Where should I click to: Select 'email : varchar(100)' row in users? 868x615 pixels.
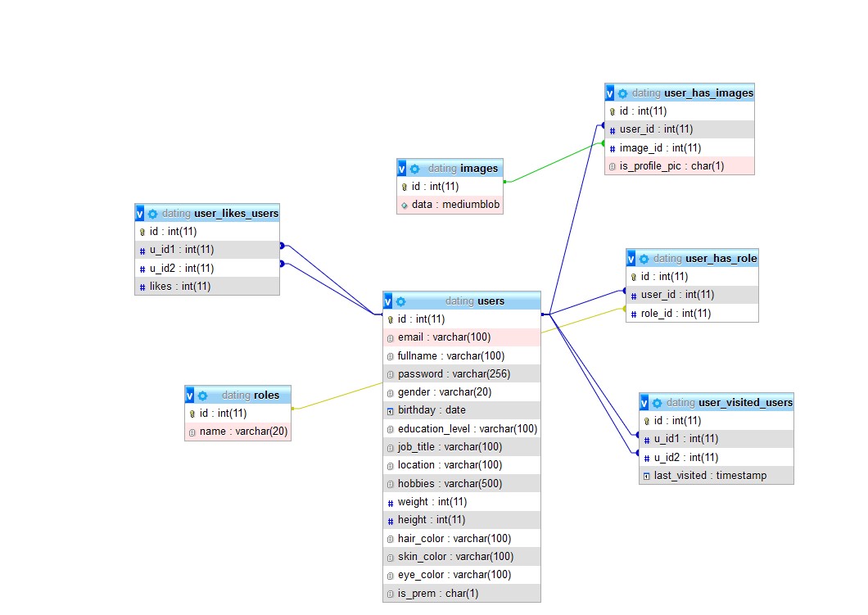[x=462, y=337]
